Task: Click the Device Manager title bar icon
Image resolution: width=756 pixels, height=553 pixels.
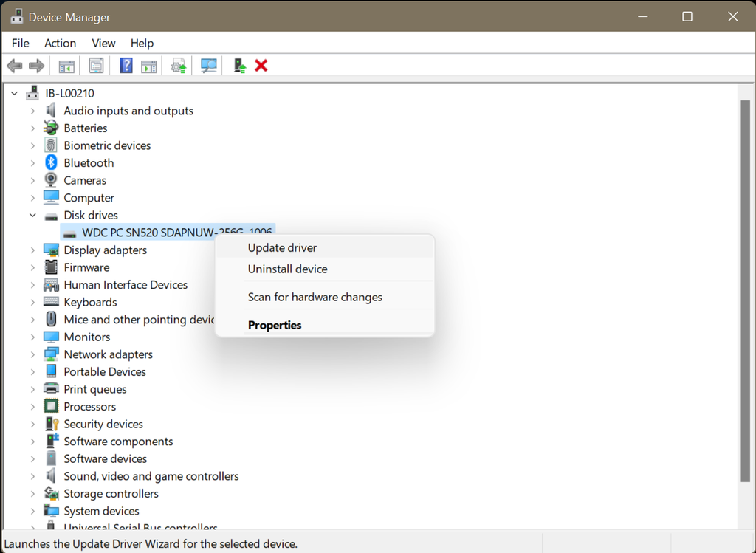Action: click(16, 16)
